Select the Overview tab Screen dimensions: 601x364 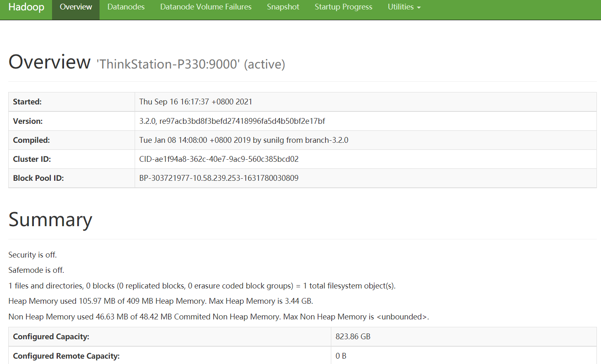76,7
